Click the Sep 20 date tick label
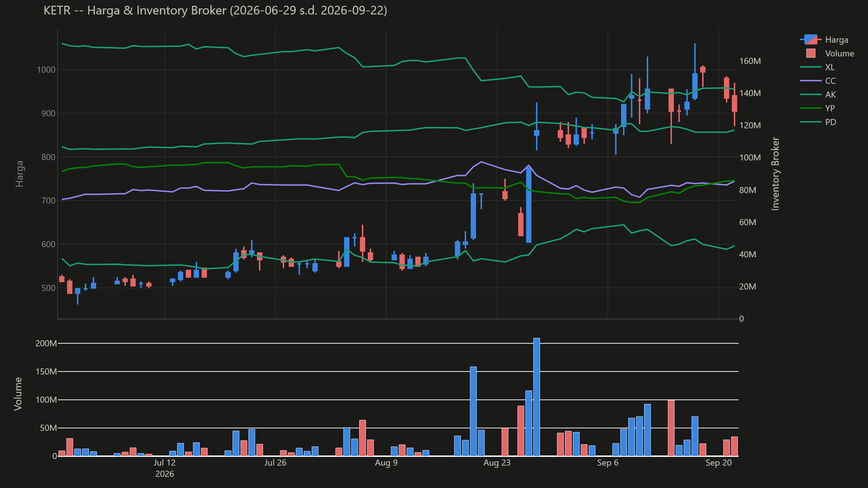Image resolution: width=868 pixels, height=488 pixels. coord(718,463)
